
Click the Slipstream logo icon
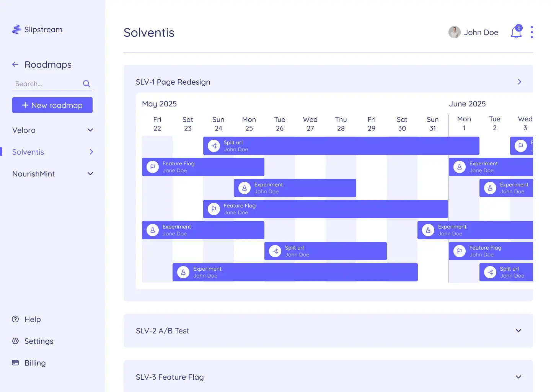pyautogui.click(x=16, y=29)
